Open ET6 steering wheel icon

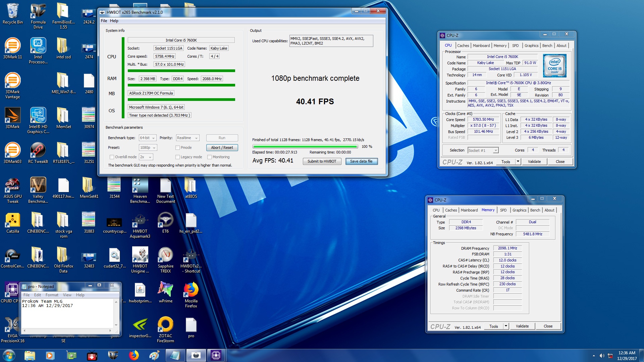pyautogui.click(x=165, y=223)
